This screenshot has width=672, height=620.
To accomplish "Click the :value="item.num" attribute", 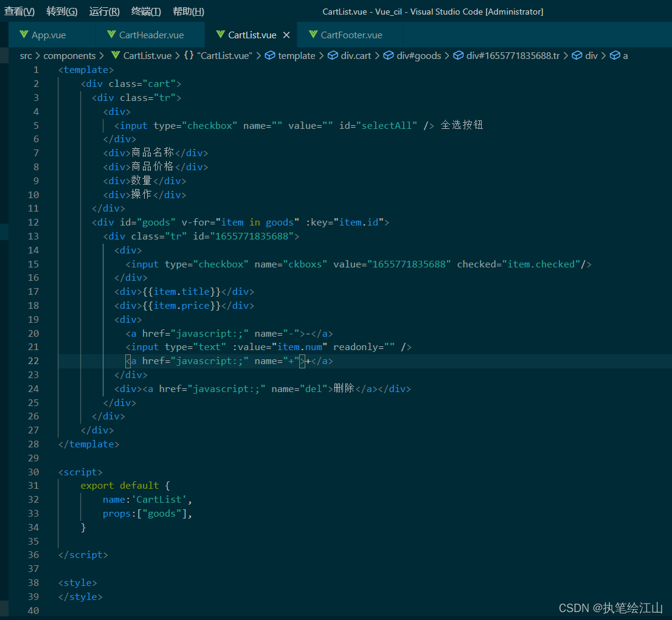I will 280,347.
